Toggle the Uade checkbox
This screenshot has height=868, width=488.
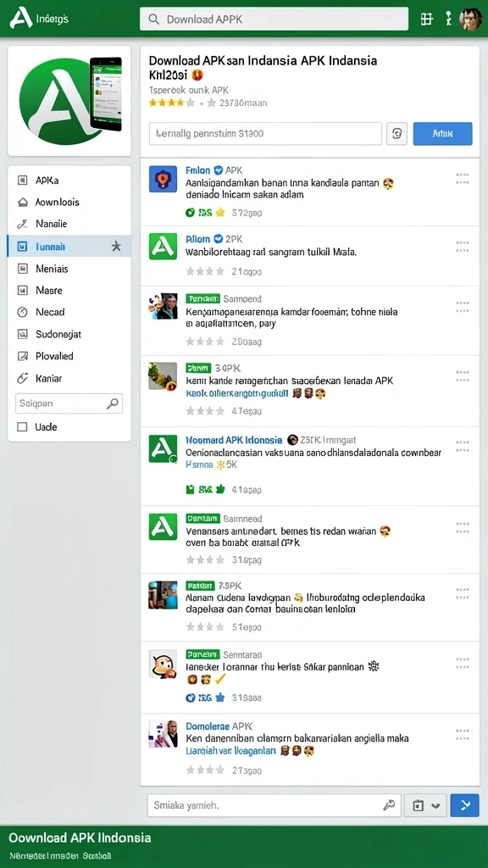tap(22, 427)
